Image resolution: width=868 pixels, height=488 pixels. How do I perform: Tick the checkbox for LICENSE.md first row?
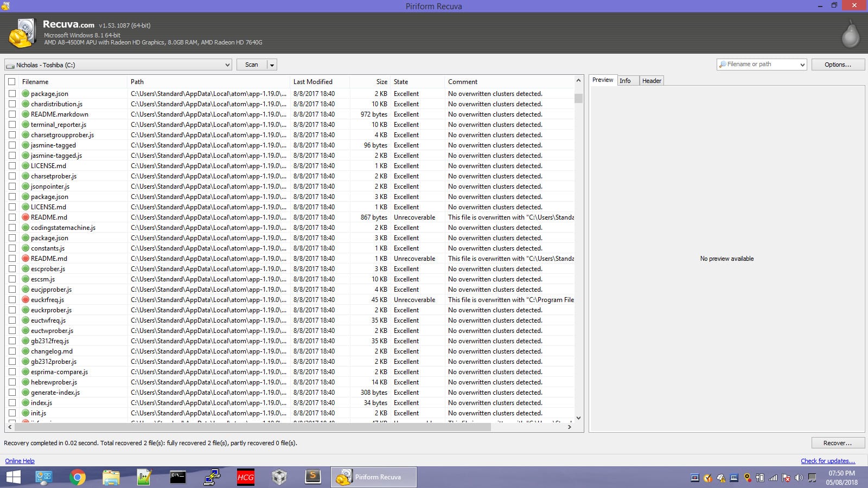(x=12, y=166)
